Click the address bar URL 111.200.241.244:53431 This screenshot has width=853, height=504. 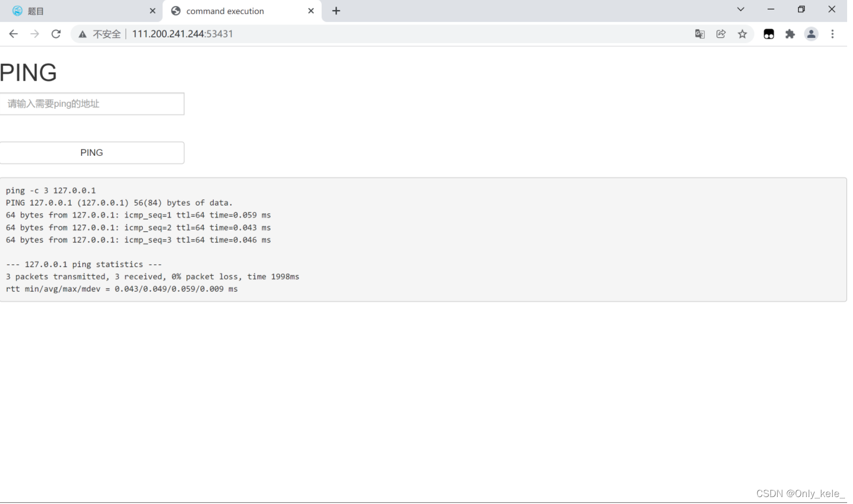click(x=183, y=34)
